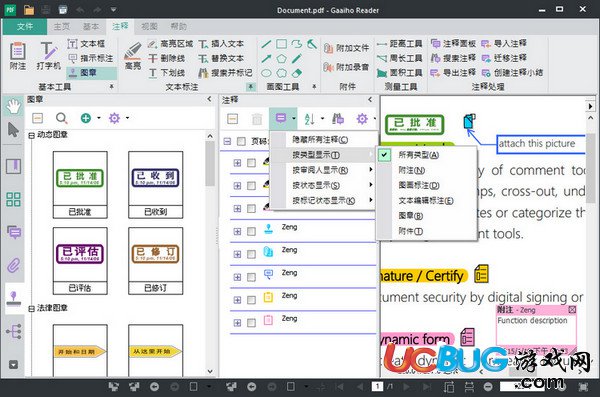Screen dimensions: 600x397
Task: Open the 文件 file menu tab
Action: (25, 26)
